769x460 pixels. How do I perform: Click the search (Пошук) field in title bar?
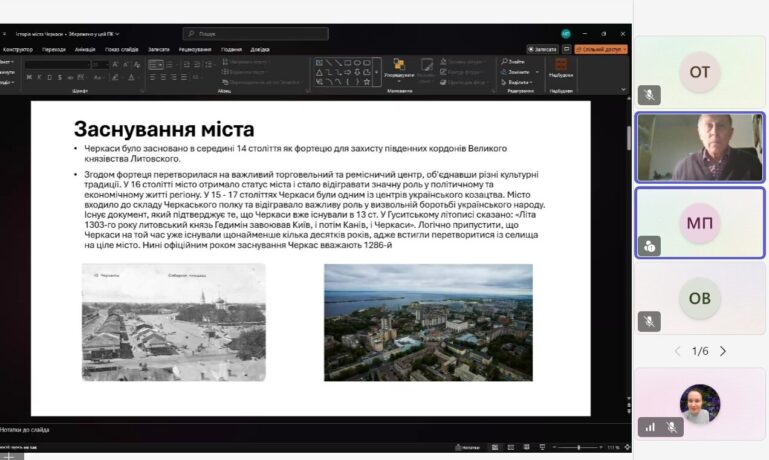(255, 33)
